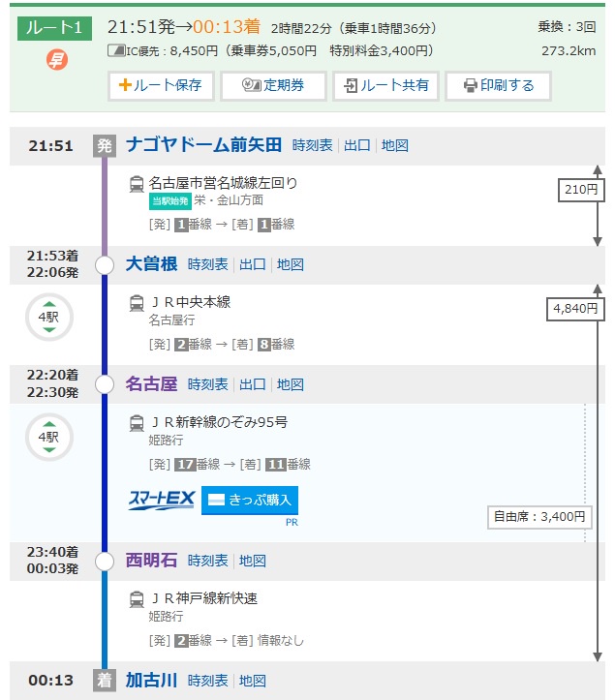Click the 4,840円 fare box
Viewport: 615px width, 700px height.
pyautogui.click(x=575, y=309)
